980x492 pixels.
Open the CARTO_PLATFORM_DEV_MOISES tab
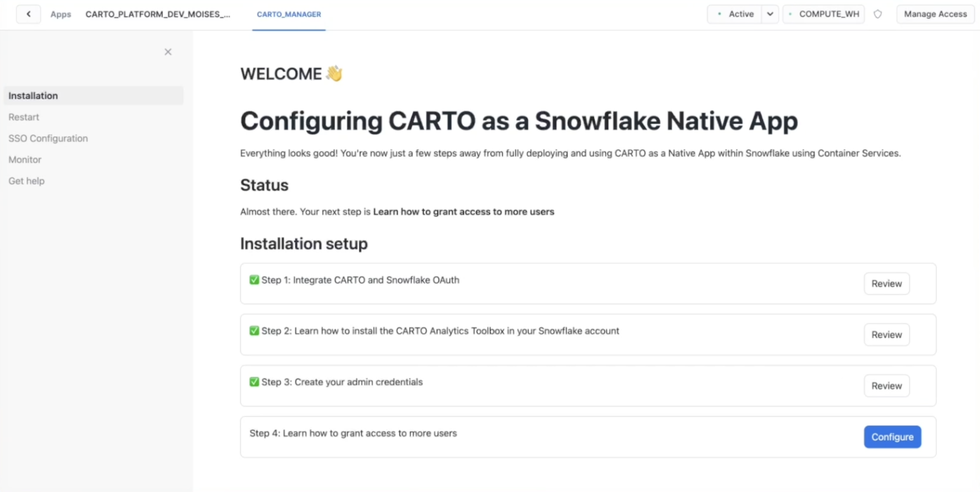pos(158,14)
